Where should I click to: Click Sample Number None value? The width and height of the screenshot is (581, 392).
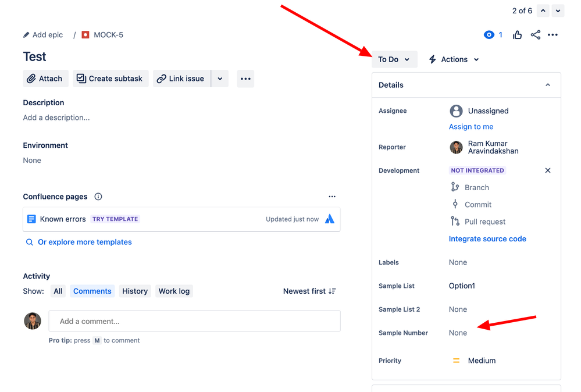[458, 333]
